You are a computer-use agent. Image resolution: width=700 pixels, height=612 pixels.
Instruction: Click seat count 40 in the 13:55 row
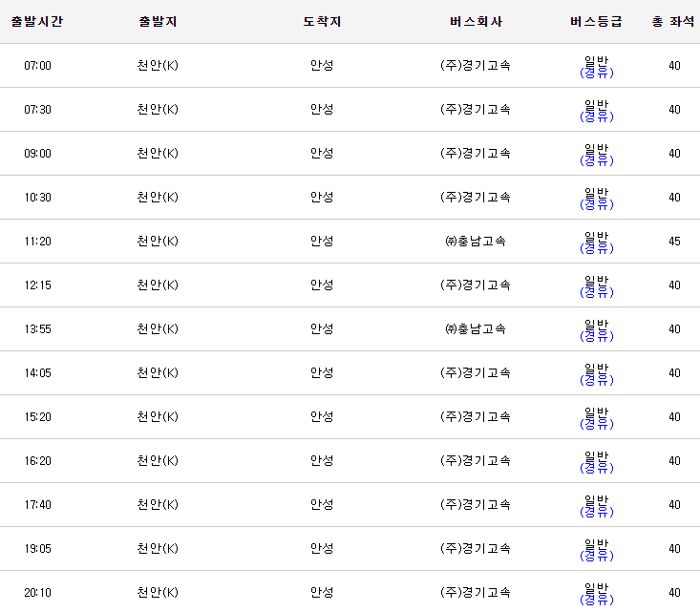(674, 329)
